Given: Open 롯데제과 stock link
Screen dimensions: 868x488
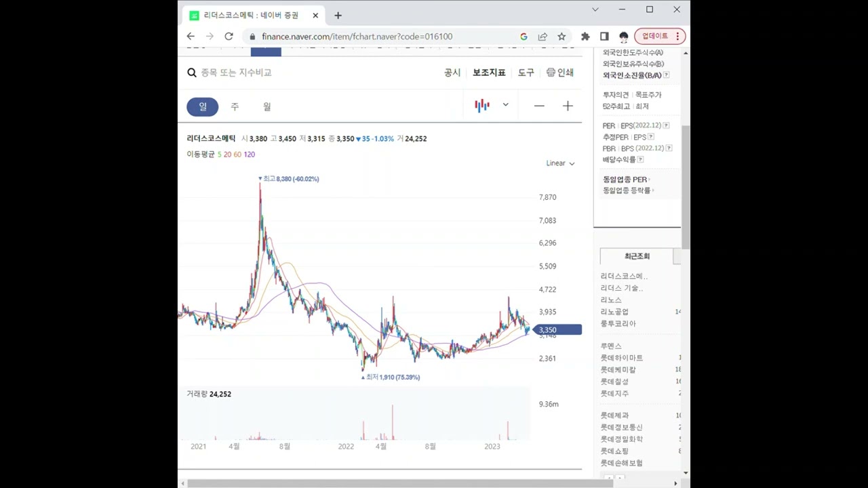Looking at the screenshot, I should click(x=614, y=415).
